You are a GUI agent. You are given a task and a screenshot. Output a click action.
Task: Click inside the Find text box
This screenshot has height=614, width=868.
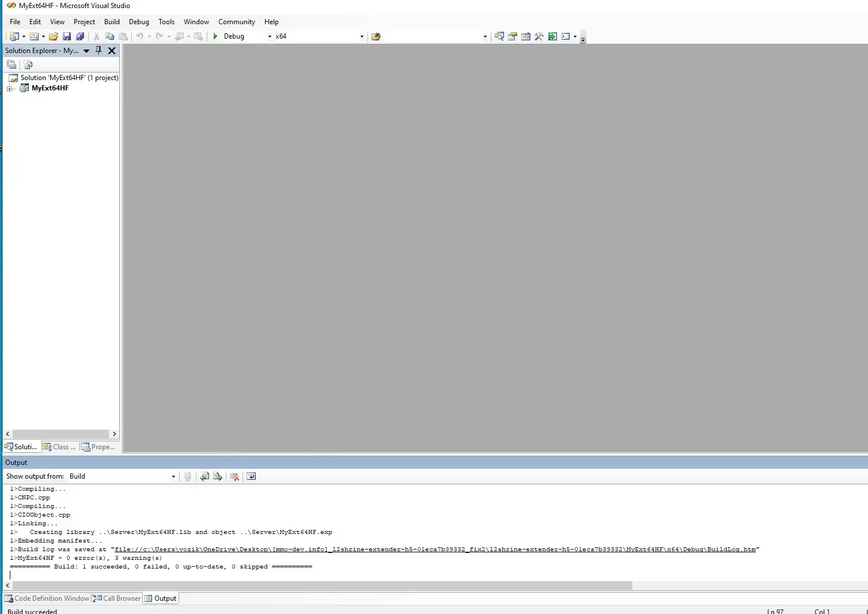(x=433, y=36)
